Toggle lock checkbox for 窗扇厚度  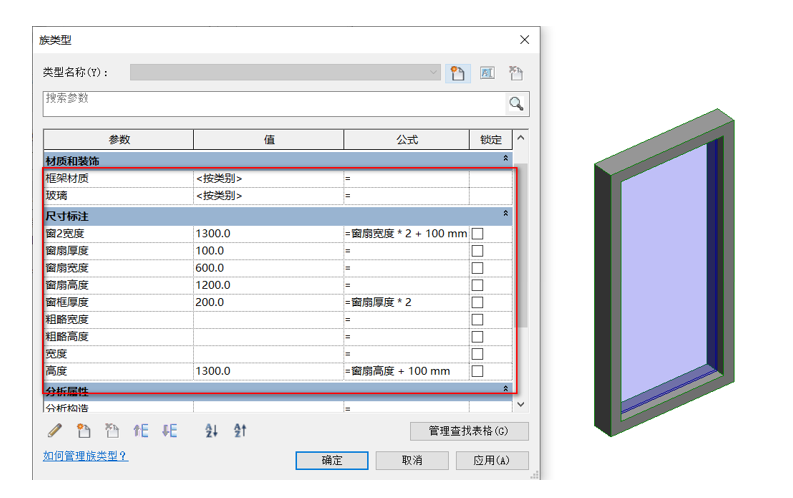tap(477, 251)
